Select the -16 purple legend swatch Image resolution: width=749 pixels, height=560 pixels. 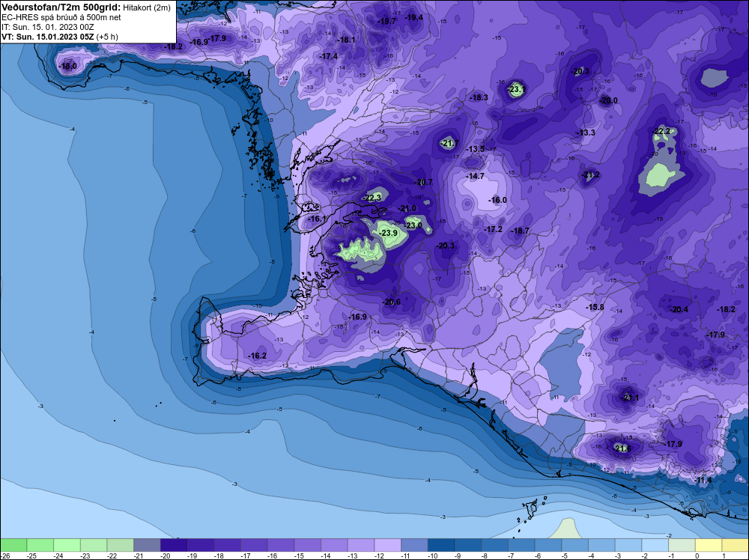(281, 545)
